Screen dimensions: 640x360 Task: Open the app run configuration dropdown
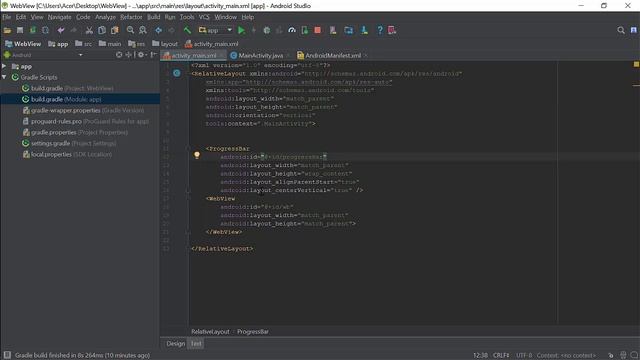pyautogui.click(x=215, y=30)
